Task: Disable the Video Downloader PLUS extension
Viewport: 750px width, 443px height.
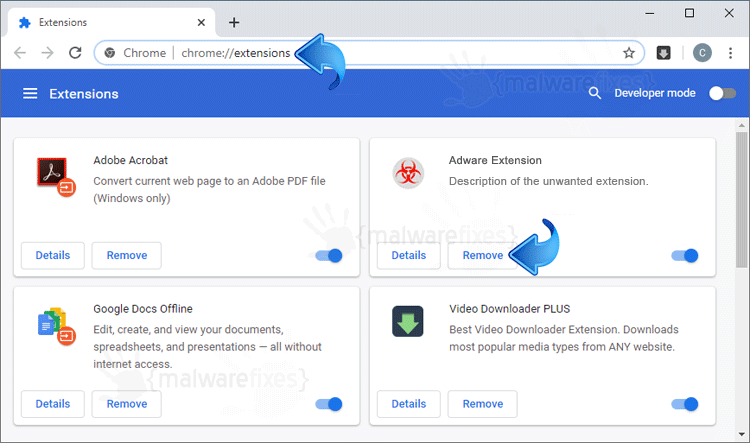Action: [685, 404]
